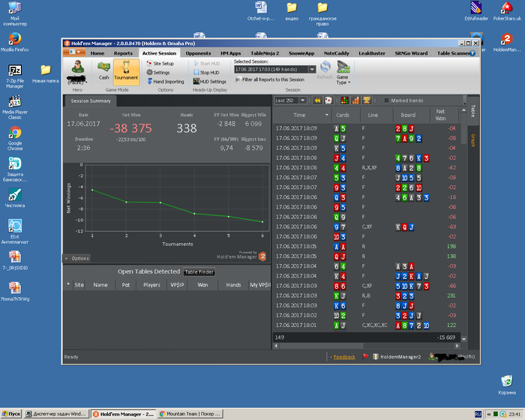Select the 18:08 hand row with line R,X,XF
The image size is (525, 420).
366,168
